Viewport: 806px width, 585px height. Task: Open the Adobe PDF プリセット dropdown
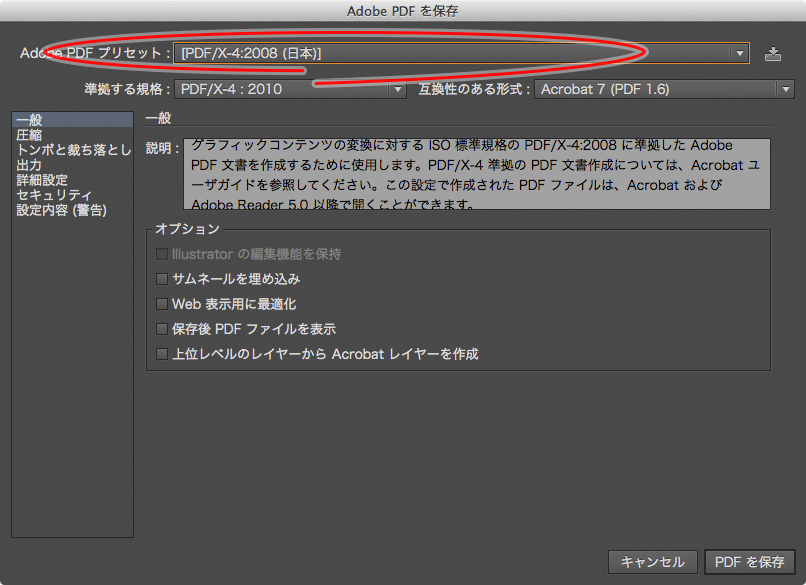[462, 53]
